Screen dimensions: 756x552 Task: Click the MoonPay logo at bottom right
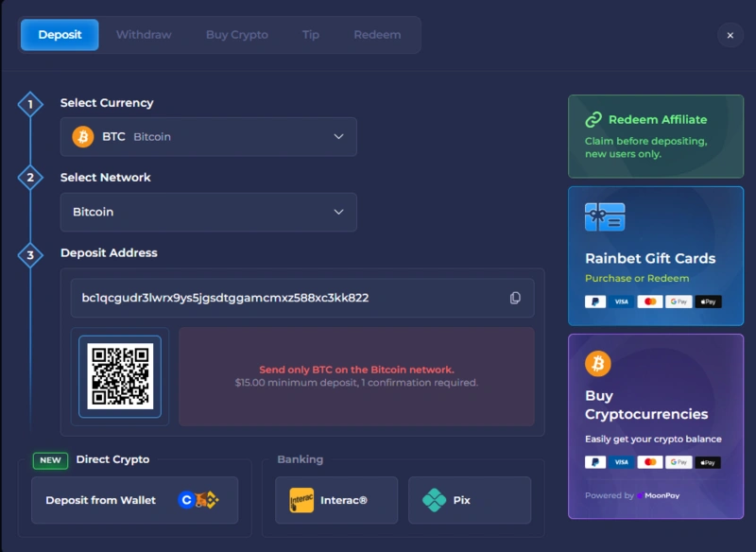(661, 495)
